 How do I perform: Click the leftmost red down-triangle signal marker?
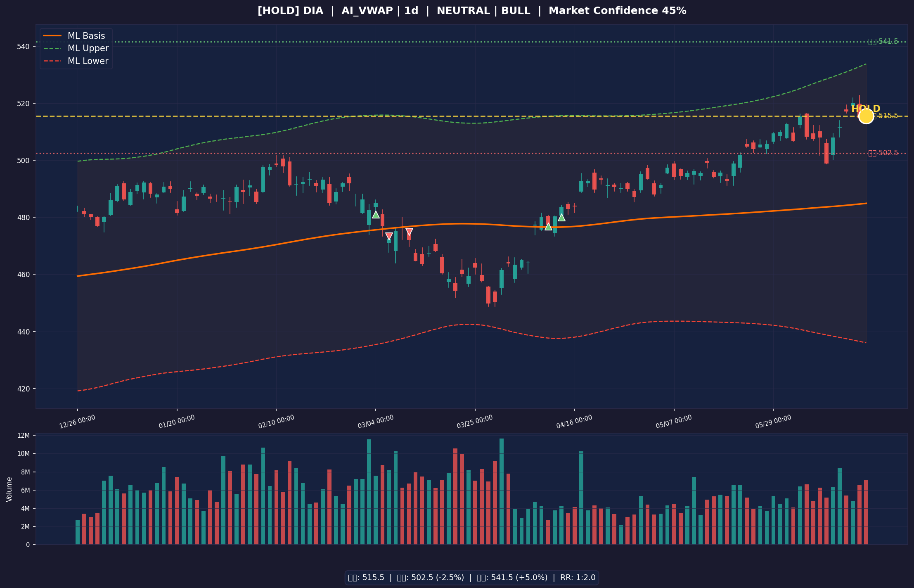coord(389,236)
